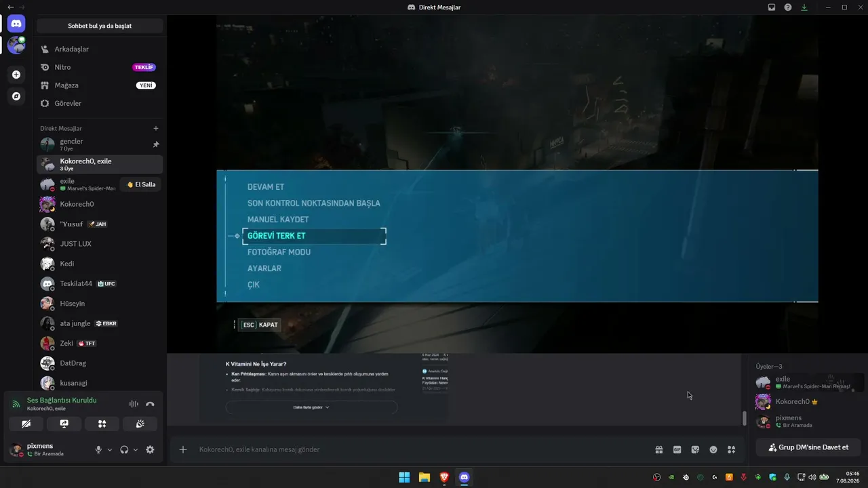
Task: Click the 'El Salla' wave button
Action: tap(141, 184)
